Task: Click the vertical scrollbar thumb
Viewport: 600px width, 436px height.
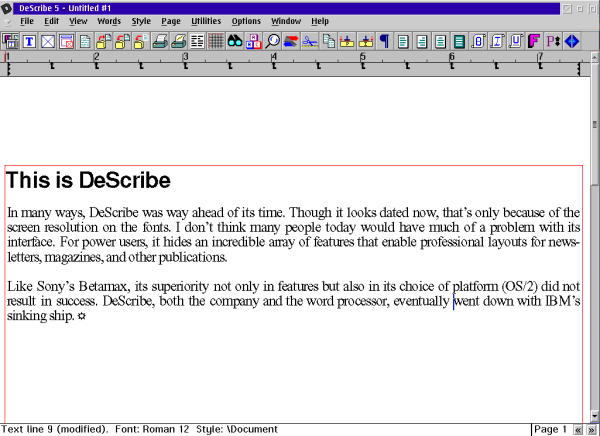Action: (x=595, y=124)
